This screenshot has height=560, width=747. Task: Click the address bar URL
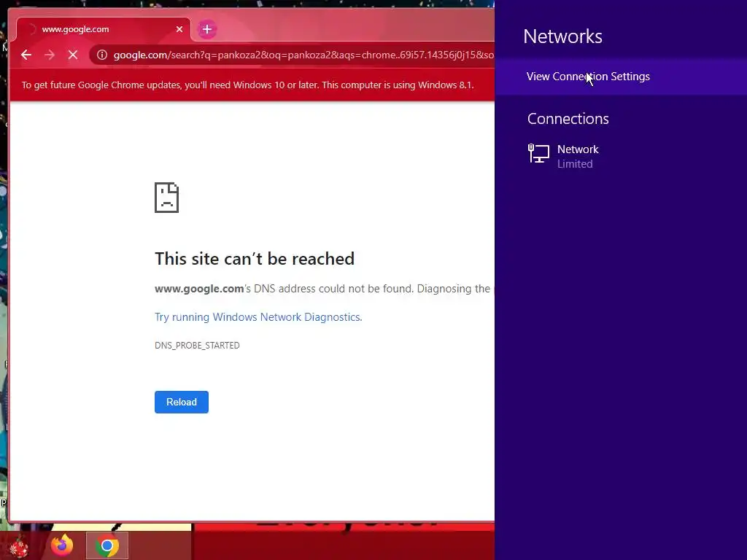[x=303, y=55]
